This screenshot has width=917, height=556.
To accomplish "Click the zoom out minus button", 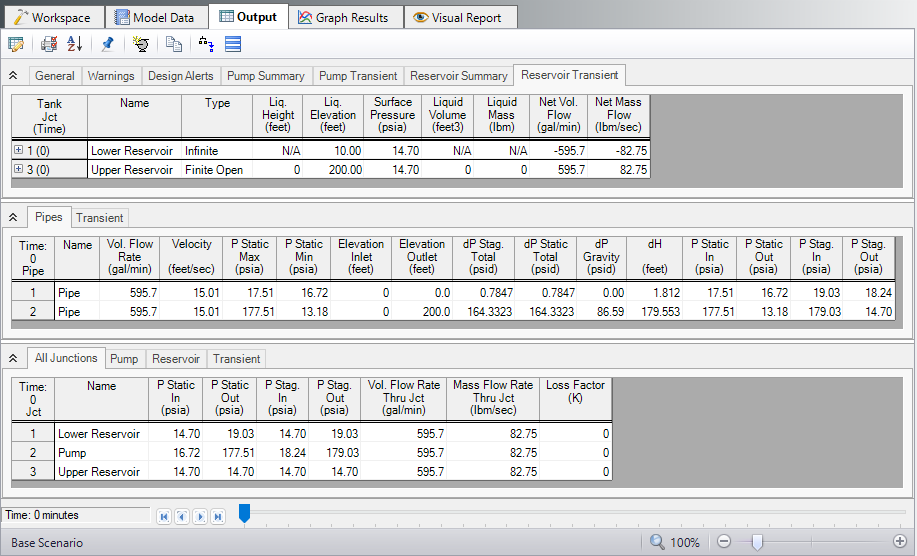I will pos(725,542).
